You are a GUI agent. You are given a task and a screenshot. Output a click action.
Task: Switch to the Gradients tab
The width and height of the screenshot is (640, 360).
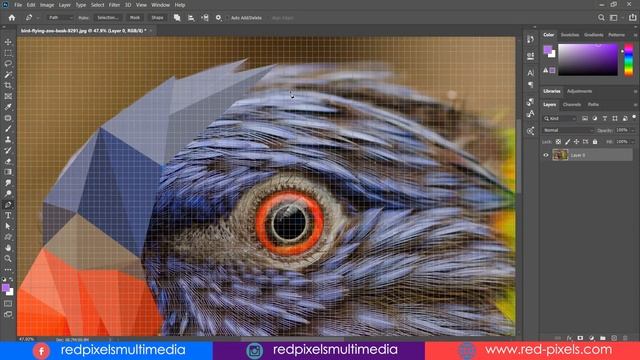pyautogui.click(x=593, y=35)
